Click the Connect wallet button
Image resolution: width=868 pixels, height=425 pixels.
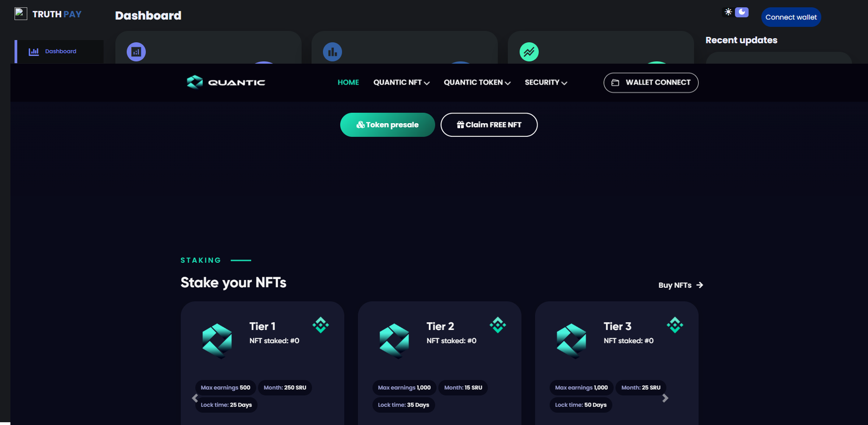[791, 17]
